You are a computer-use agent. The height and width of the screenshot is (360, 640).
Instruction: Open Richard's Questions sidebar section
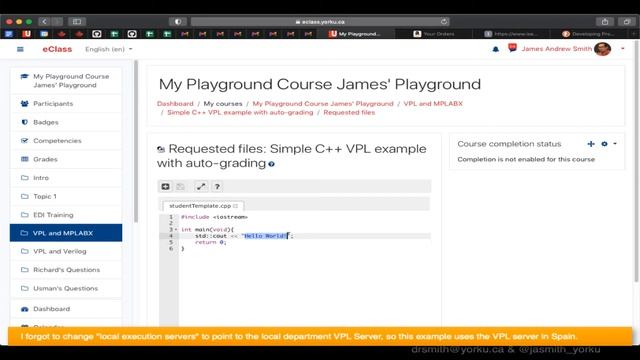66,270
